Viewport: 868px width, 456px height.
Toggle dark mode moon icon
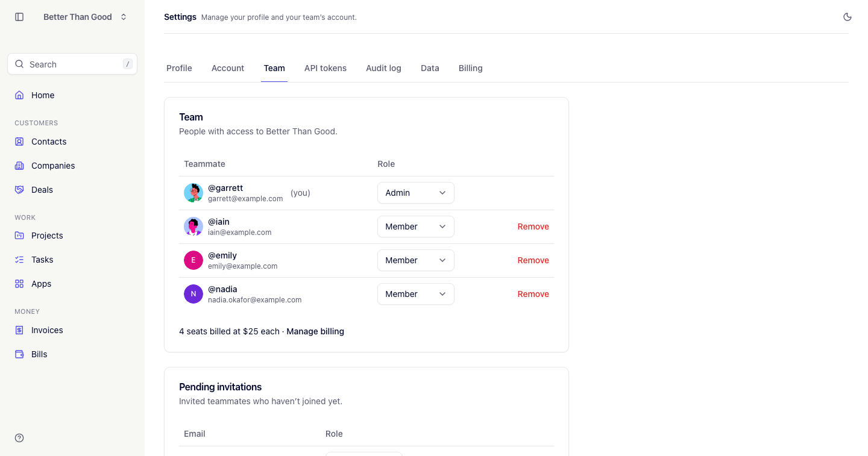848,17
